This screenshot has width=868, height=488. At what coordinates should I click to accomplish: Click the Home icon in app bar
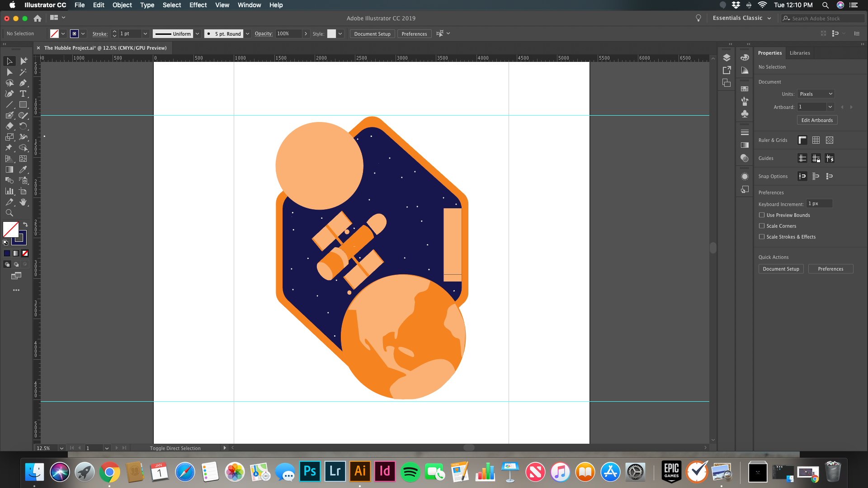tap(38, 18)
